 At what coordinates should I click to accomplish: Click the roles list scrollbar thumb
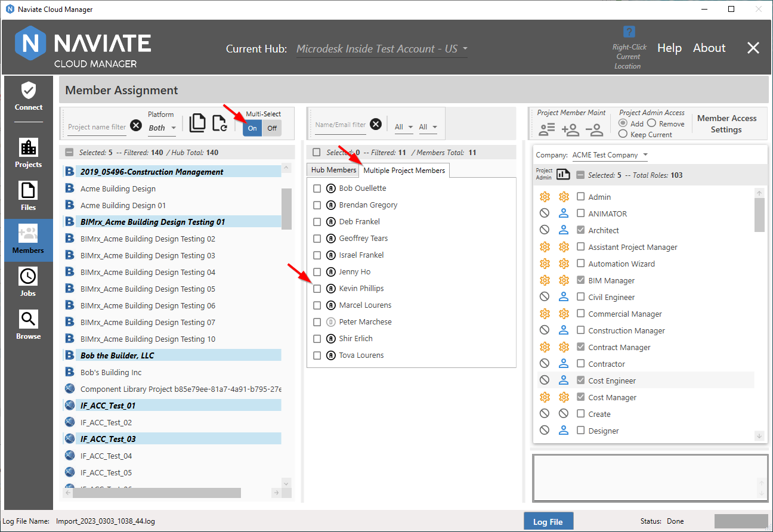coord(759,215)
